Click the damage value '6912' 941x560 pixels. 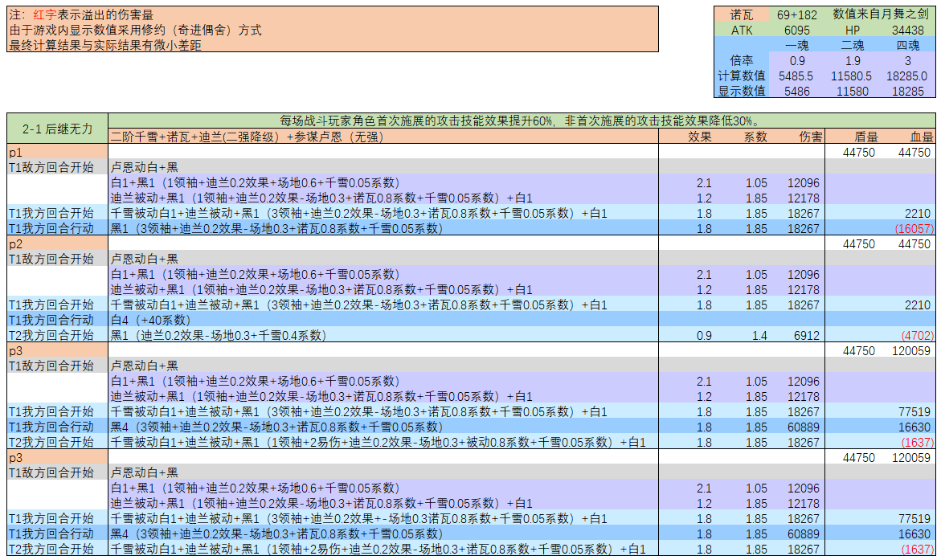806,335
